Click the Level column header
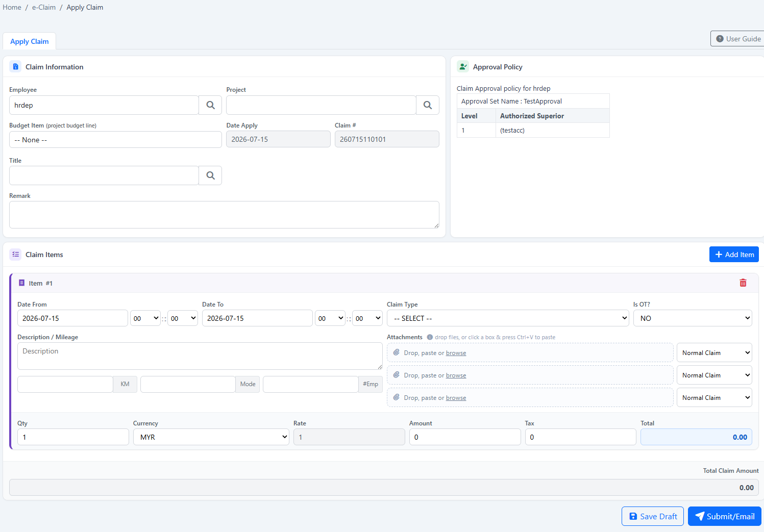Viewport: 764px width, 532px height. pos(476,116)
